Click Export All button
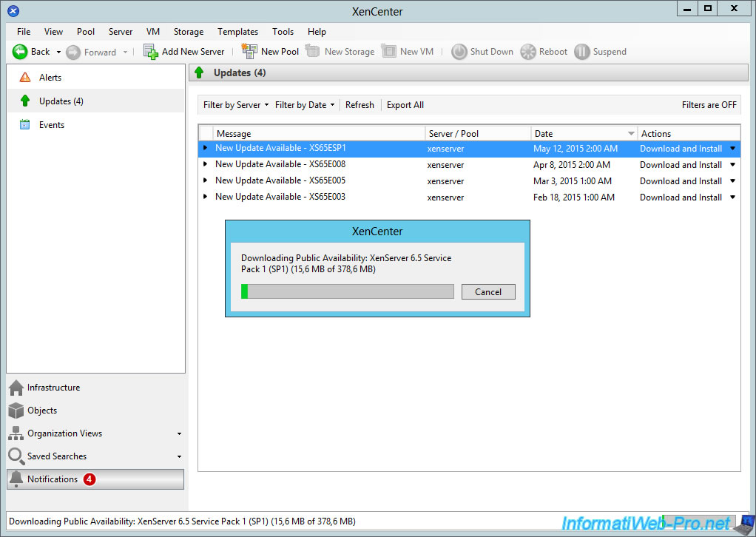 [405, 104]
